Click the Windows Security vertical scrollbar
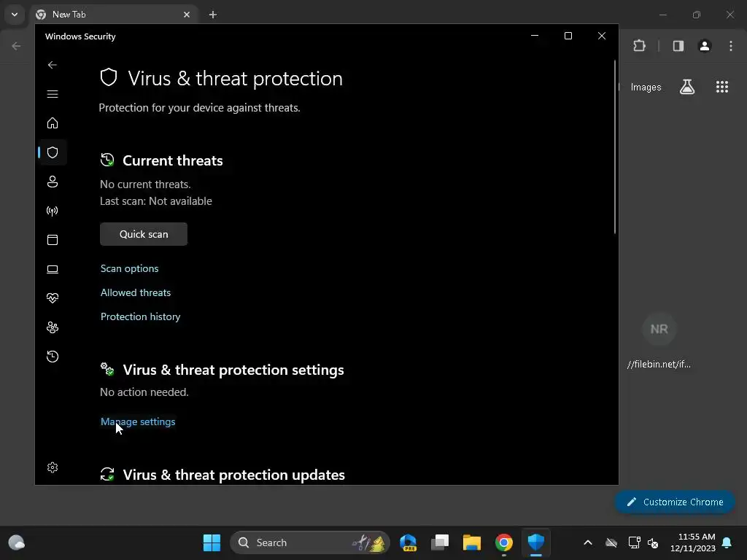This screenshot has width=747, height=560. pyautogui.click(x=615, y=147)
